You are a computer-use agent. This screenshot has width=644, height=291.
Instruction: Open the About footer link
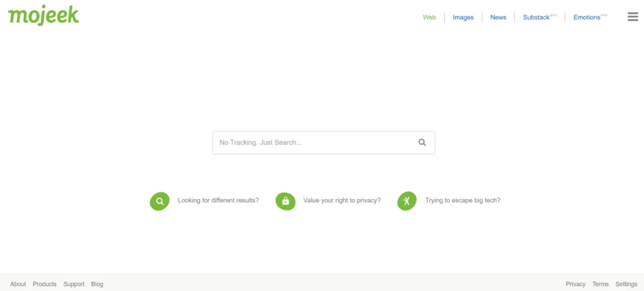coord(18,284)
